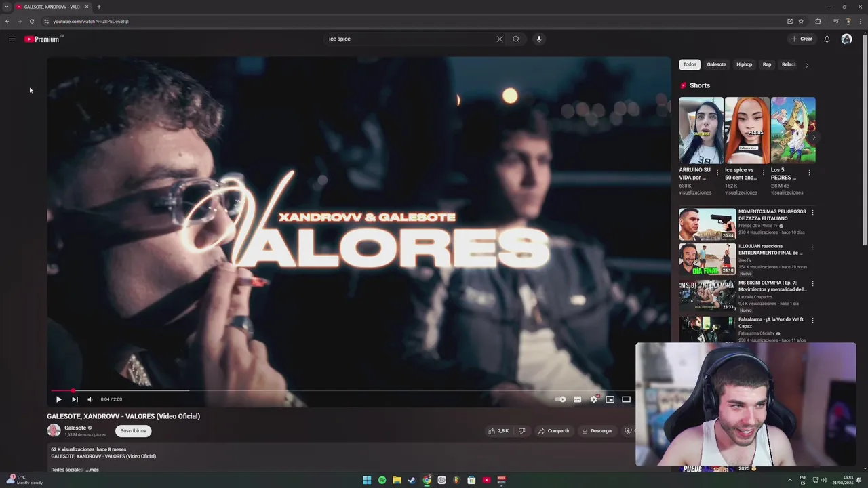
Task: Open options for 'Los 5 PEORES' short
Action: (809, 173)
